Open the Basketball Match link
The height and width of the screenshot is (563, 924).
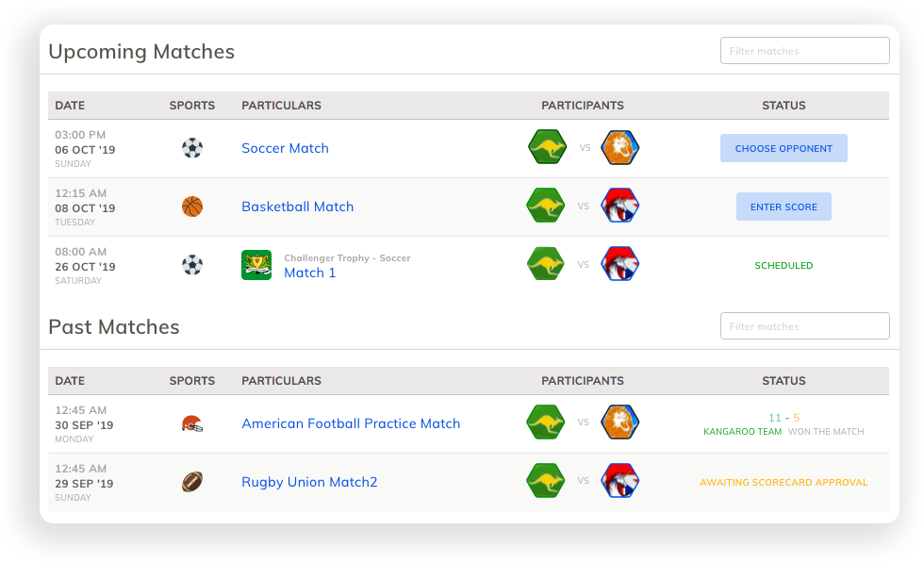(297, 207)
